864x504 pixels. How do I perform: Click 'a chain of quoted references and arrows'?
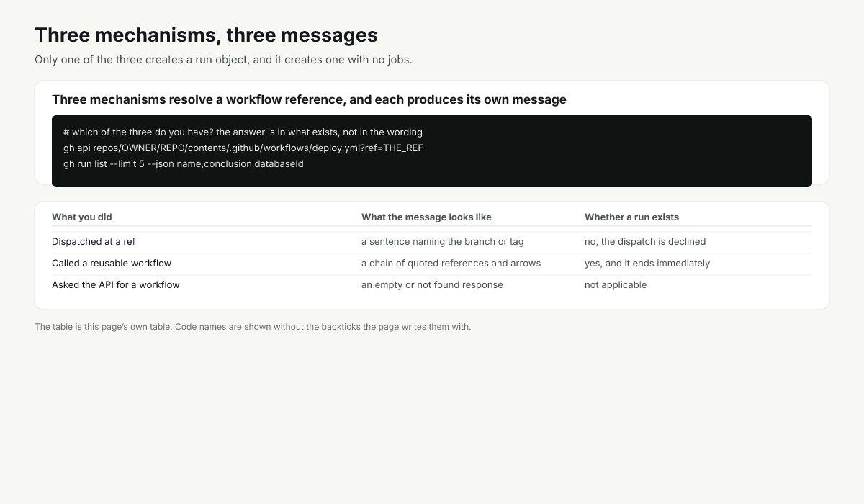coord(451,264)
